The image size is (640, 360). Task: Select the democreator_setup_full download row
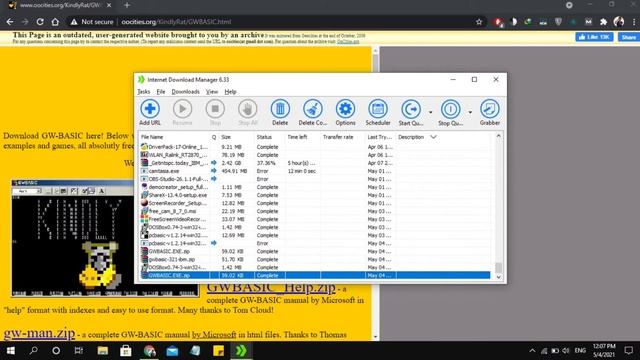click(x=315, y=187)
